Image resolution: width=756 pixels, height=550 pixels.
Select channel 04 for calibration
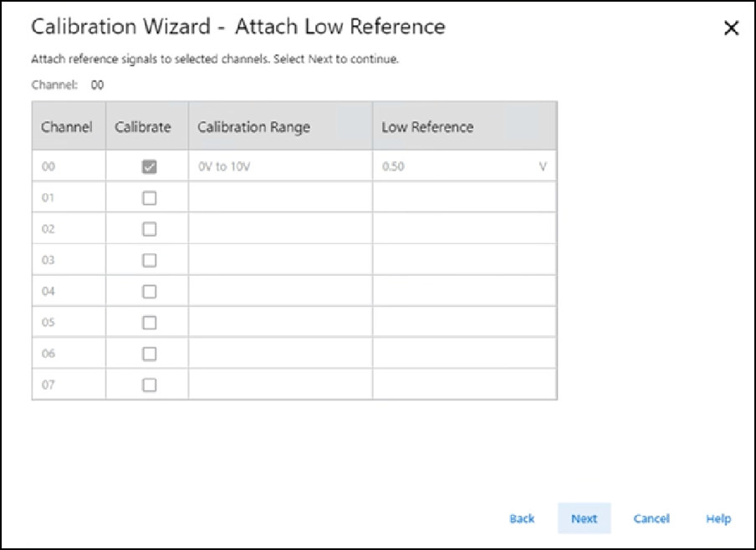pos(150,292)
